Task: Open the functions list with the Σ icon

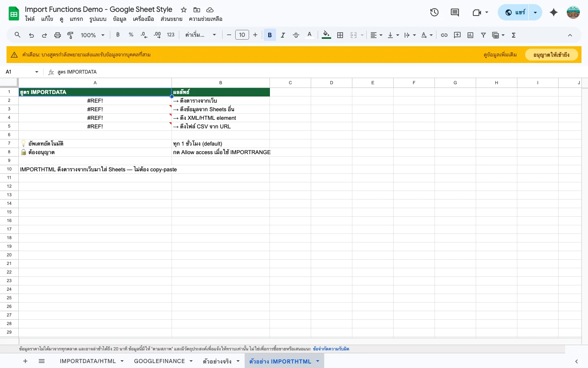Action: 513,35
